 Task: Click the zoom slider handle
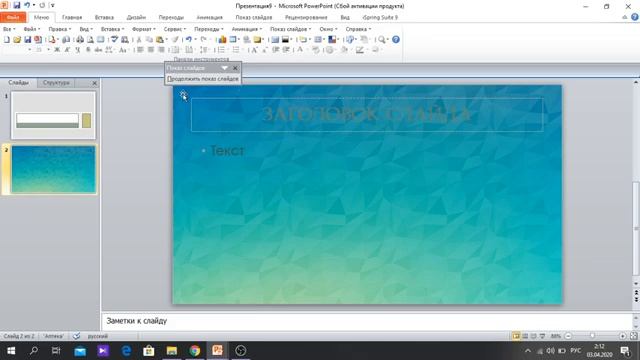tap(592, 336)
